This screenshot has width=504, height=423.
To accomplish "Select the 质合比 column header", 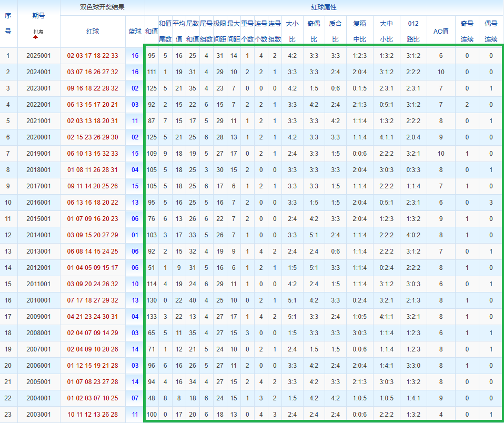I will tap(334, 31).
